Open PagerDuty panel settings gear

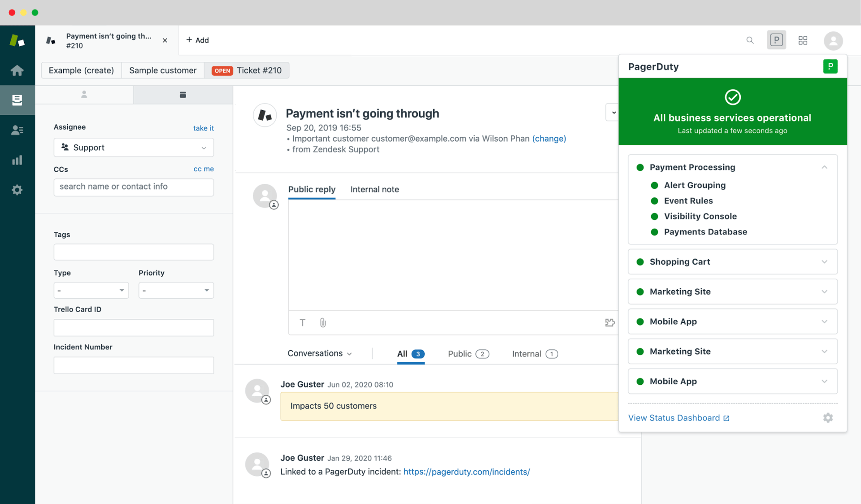(828, 418)
